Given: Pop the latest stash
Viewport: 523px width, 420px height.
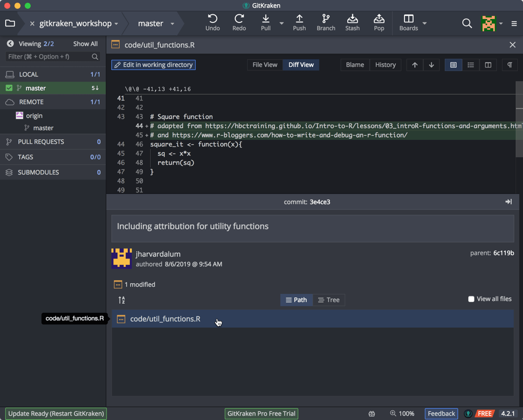Looking at the screenshot, I should point(379,22).
